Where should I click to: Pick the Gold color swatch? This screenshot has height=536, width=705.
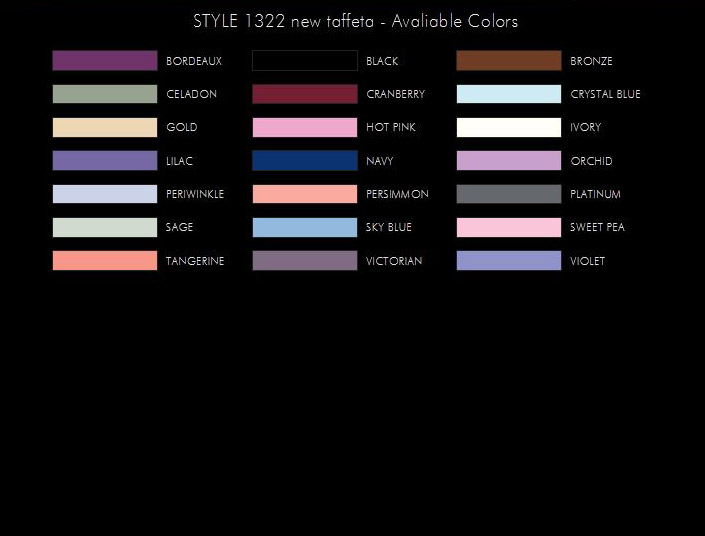tap(105, 127)
